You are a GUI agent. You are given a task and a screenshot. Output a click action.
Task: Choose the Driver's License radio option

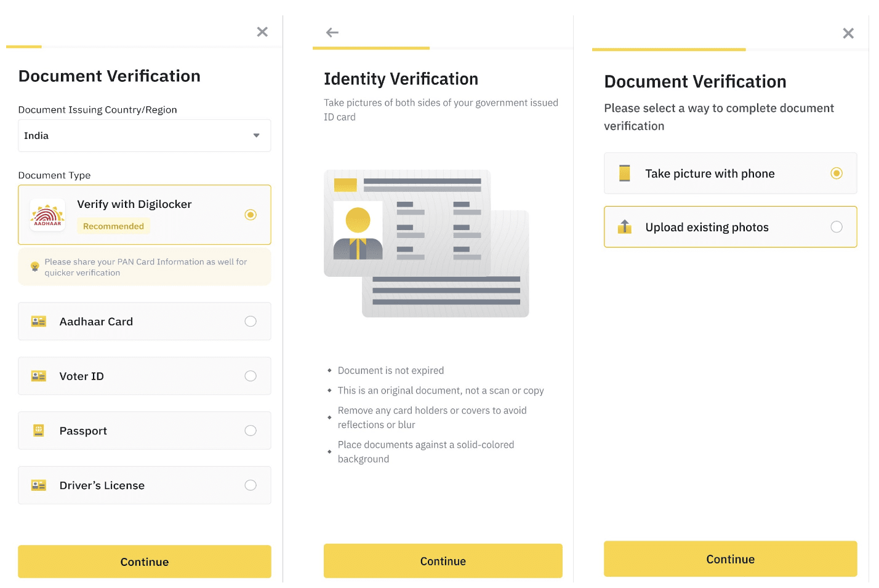tap(251, 485)
